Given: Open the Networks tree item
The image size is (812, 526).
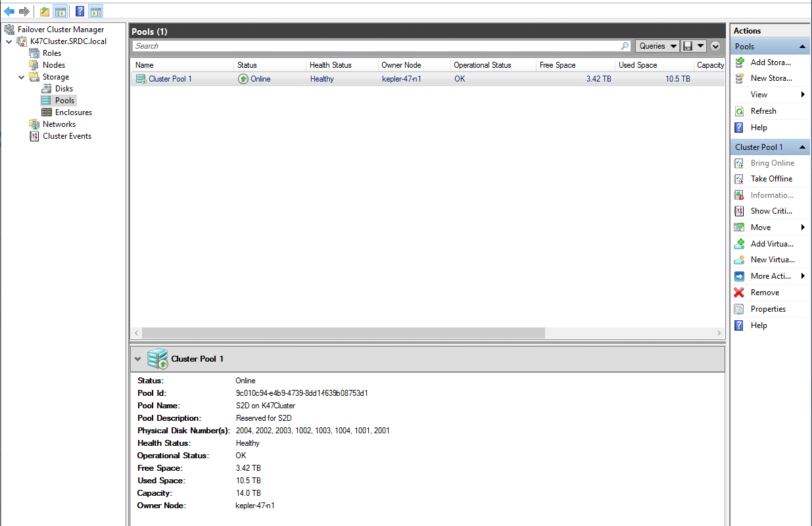Looking at the screenshot, I should tap(59, 124).
